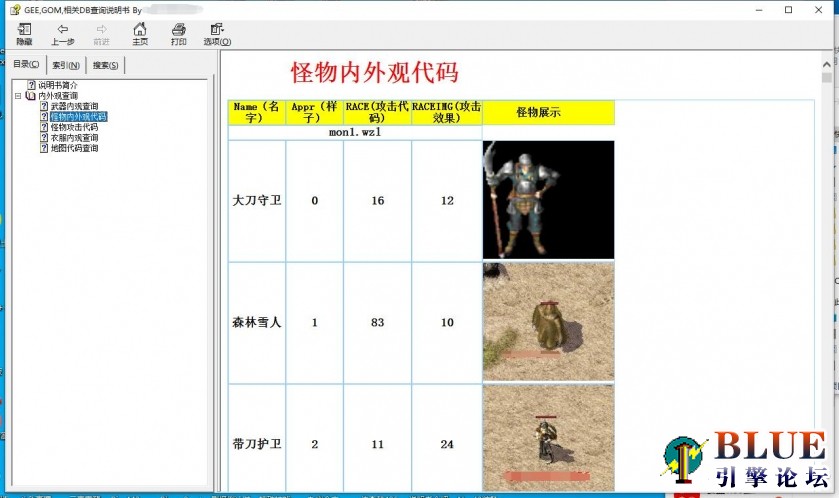Click the 怪物内外观代码 page heading
This screenshot has height=498, width=839.
(375, 72)
